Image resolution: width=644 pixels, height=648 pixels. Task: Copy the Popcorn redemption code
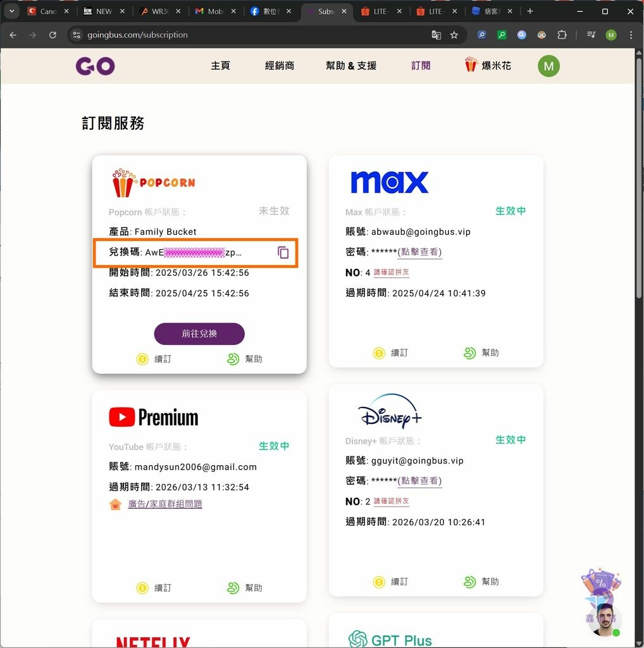pyautogui.click(x=283, y=252)
